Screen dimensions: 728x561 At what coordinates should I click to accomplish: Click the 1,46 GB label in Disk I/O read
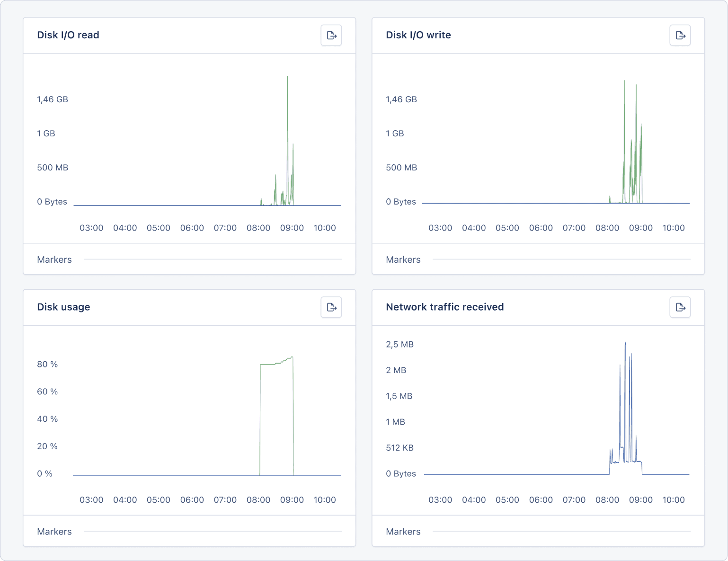point(53,99)
